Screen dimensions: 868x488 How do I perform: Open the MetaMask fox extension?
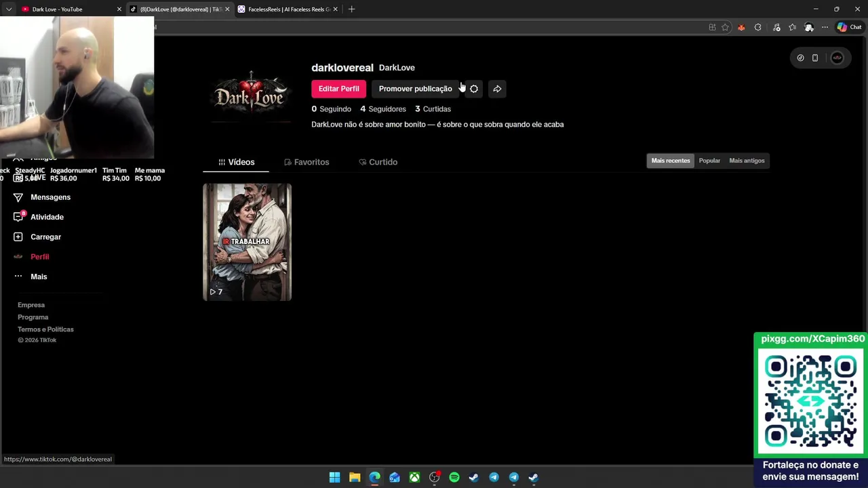pyautogui.click(x=741, y=27)
